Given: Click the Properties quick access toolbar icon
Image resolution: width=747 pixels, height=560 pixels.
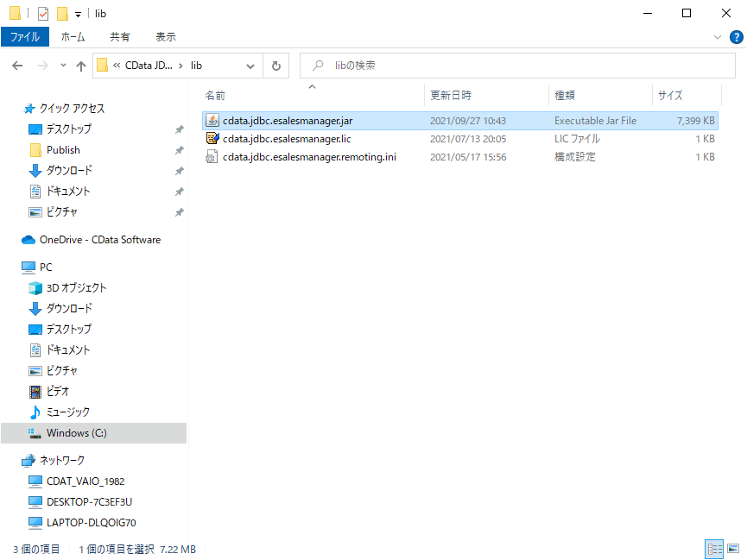Looking at the screenshot, I should click(43, 13).
